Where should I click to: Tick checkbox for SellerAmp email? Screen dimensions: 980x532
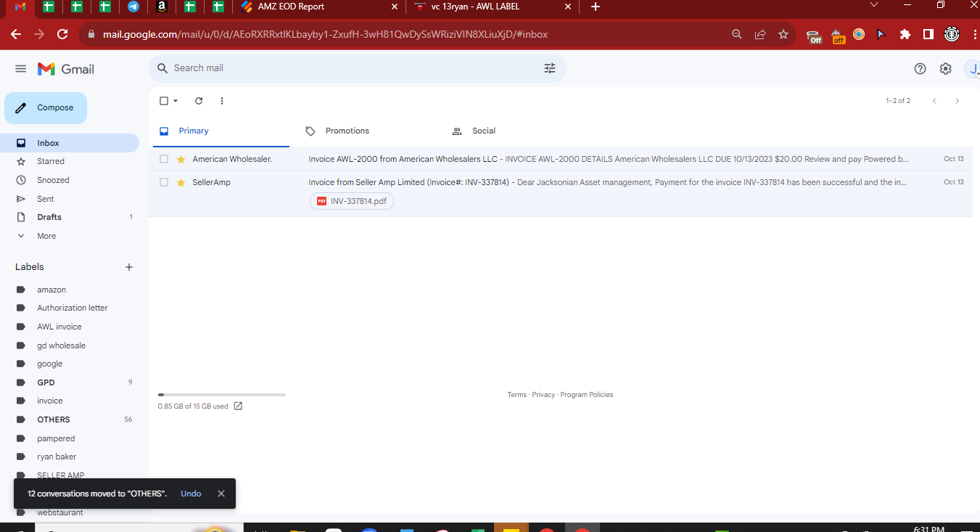164,182
